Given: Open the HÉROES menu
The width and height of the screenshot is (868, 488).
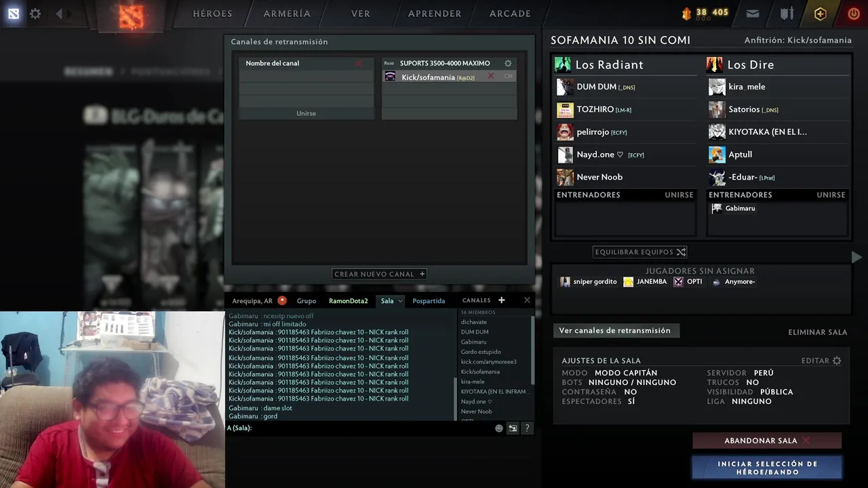Looking at the screenshot, I should 212,14.
